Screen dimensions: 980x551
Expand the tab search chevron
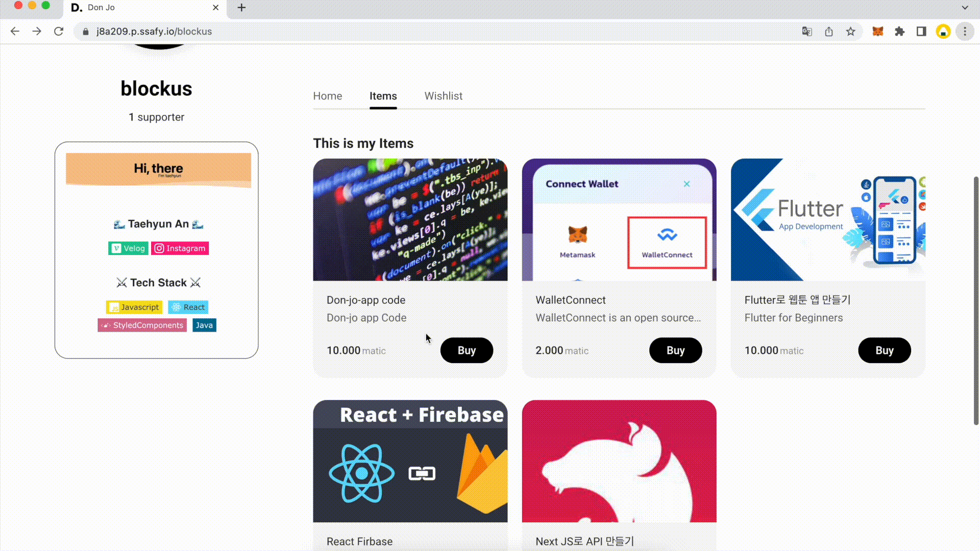click(965, 8)
